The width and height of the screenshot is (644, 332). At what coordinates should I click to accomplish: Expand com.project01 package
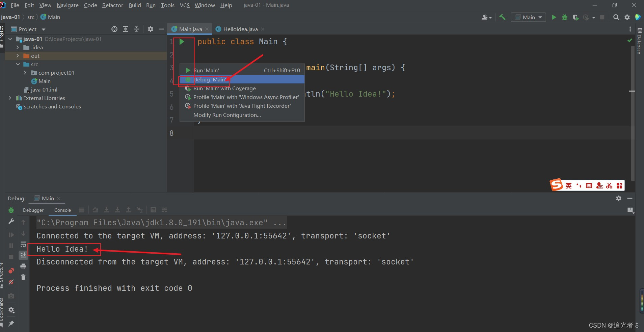25,73
